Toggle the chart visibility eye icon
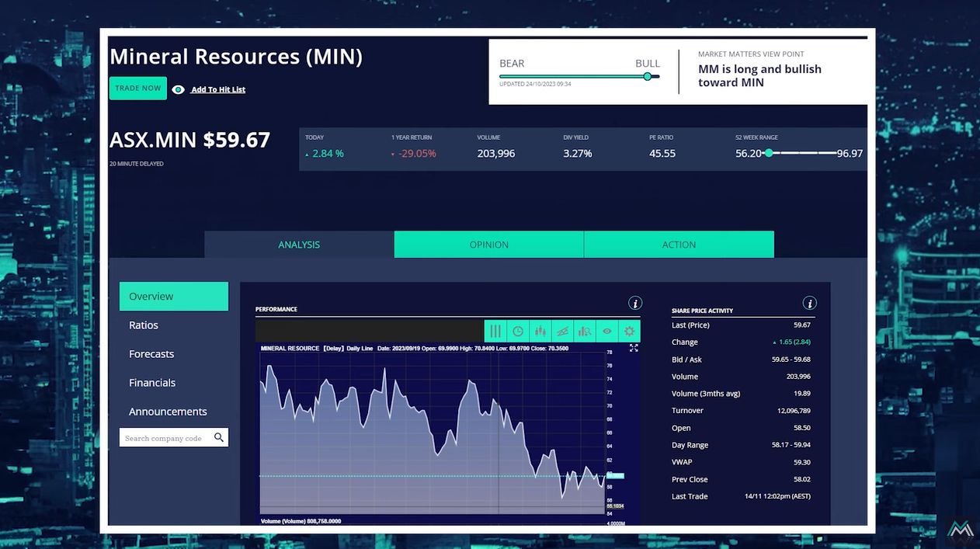This screenshot has width=980, height=549. [x=607, y=332]
